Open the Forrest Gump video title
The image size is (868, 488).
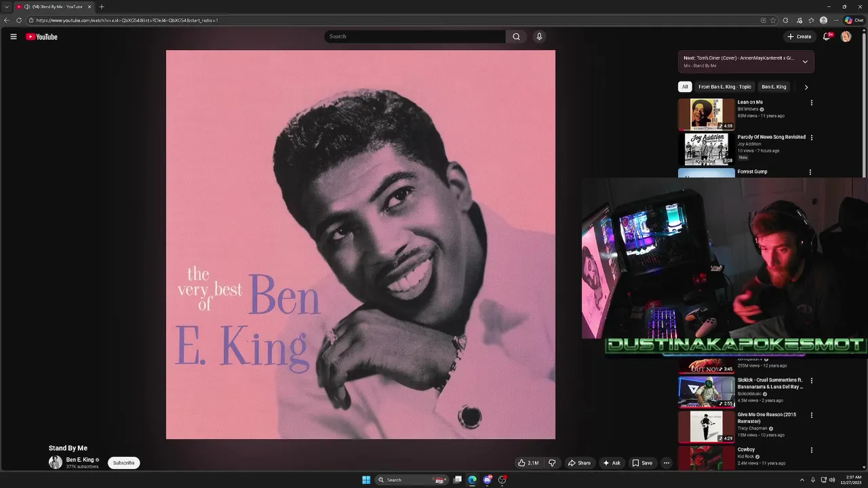coord(753,171)
